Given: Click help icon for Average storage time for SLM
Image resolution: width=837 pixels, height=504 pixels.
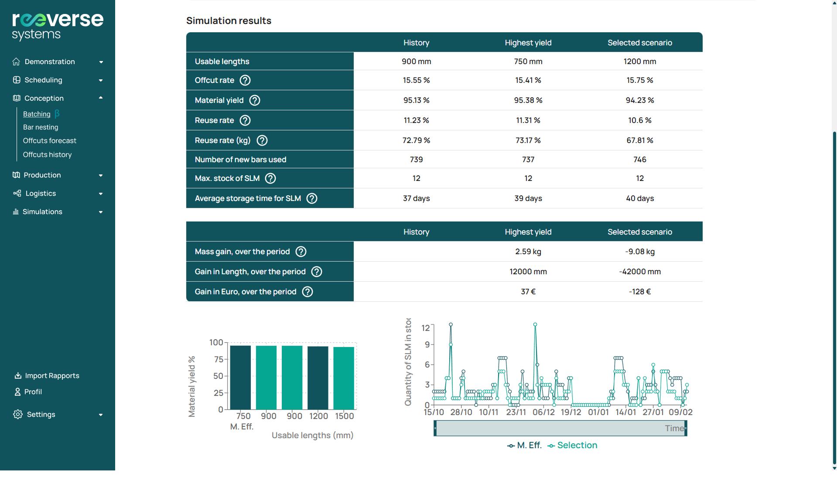Looking at the screenshot, I should pos(311,198).
